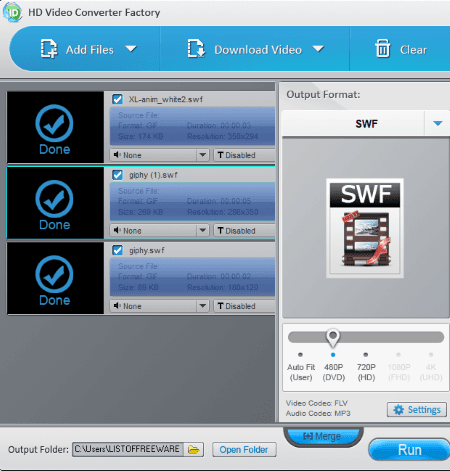
Task: Click the info panel of giphy.swf
Action: pyautogui.click(x=193, y=277)
